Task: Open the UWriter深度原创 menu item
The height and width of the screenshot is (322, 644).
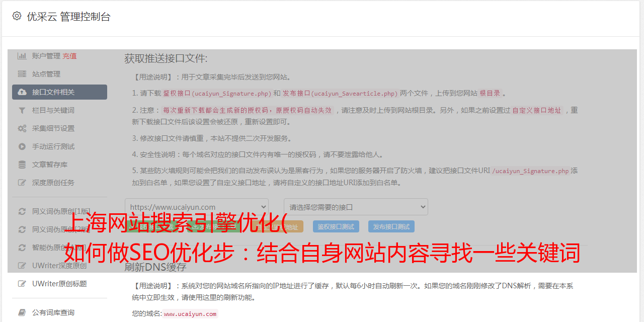Action: [x=59, y=266]
